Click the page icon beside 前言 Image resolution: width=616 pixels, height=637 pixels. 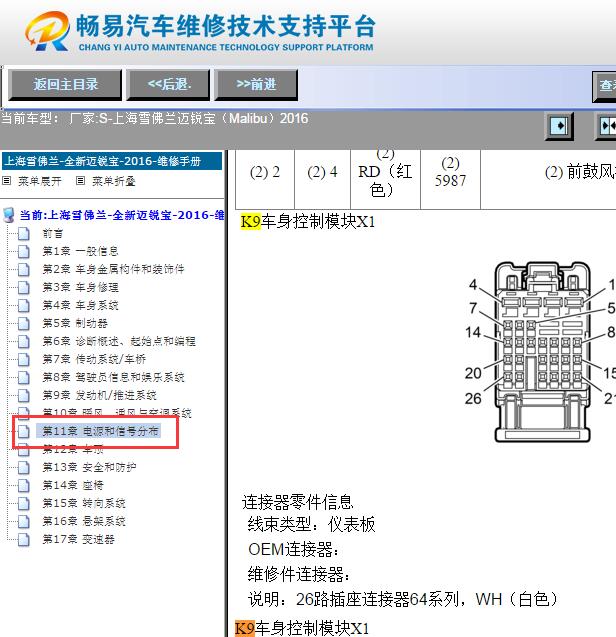click(24, 234)
